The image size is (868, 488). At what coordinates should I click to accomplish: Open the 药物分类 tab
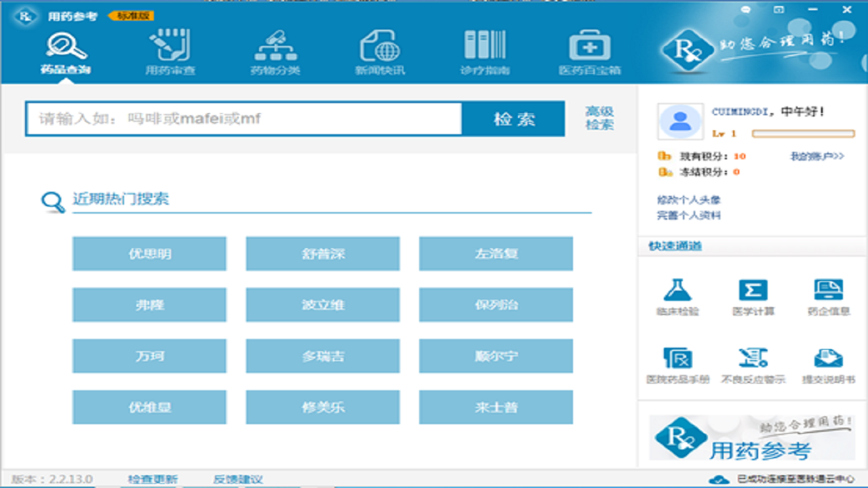275,52
